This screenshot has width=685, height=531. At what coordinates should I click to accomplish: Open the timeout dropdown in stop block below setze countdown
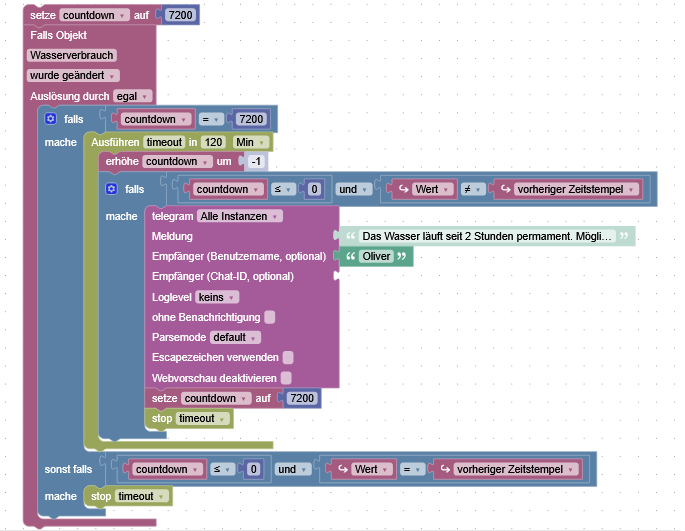pyautogui.click(x=203, y=419)
